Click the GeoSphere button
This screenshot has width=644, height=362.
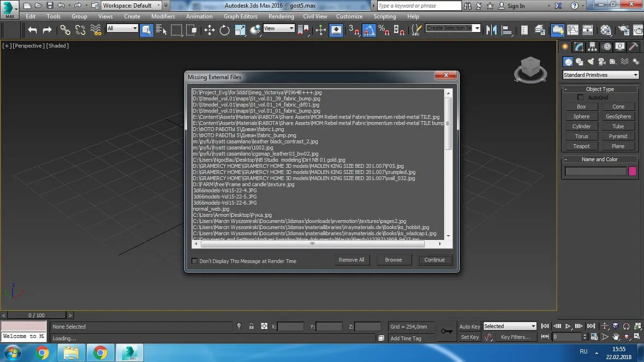pos(618,116)
